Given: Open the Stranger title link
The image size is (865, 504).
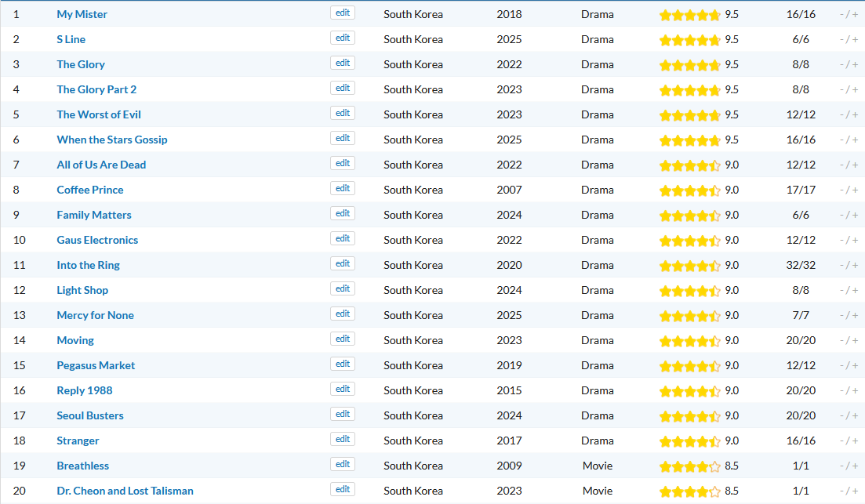Looking at the screenshot, I should 78,441.
